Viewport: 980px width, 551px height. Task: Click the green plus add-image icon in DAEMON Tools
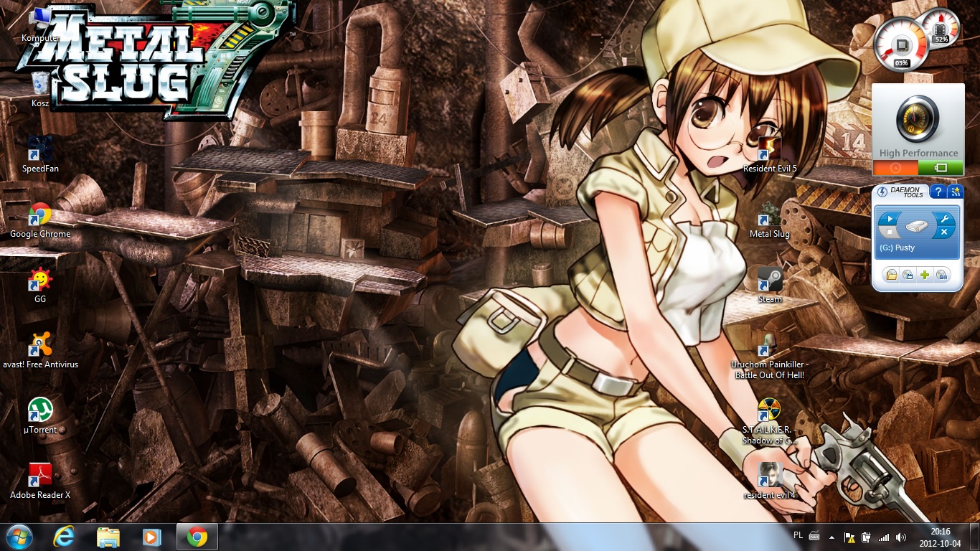[925, 275]
